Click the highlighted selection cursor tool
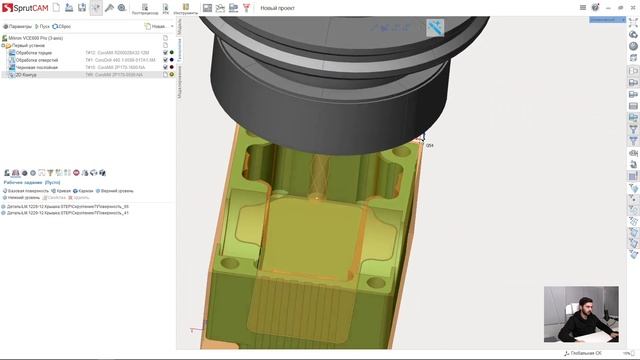The width and height of the screenshot is (640, 360). pos(96,7)
